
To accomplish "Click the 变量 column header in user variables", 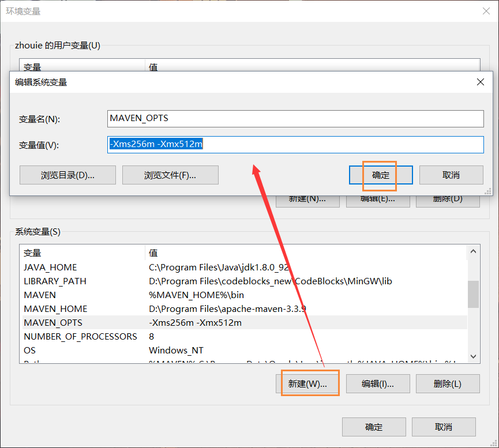I will point(82,65).
